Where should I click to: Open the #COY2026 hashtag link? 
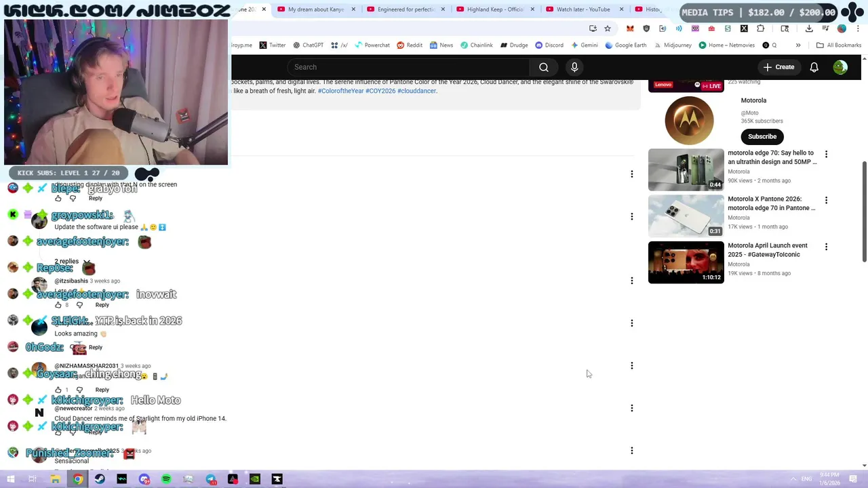[x=380, y=91]
